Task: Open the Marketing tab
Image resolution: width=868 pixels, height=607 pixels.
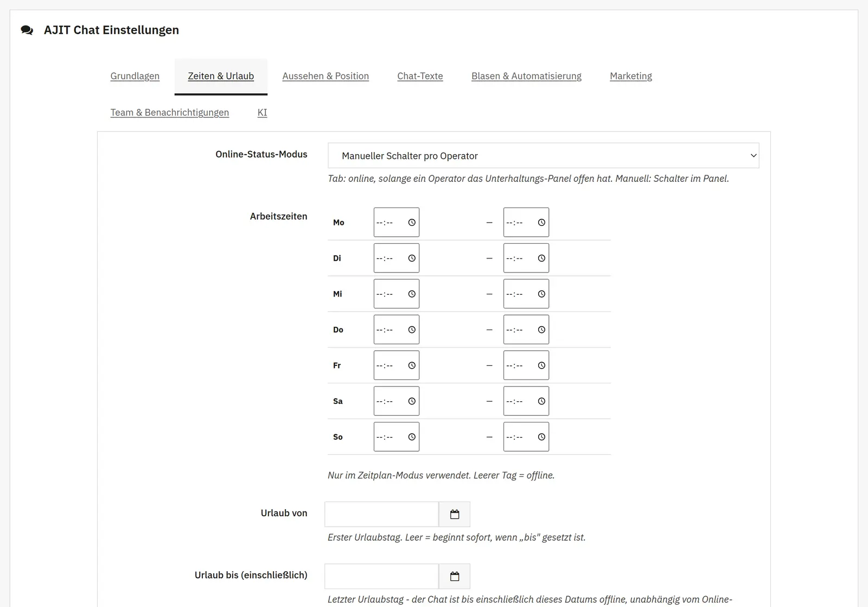Action: [631, 76]
